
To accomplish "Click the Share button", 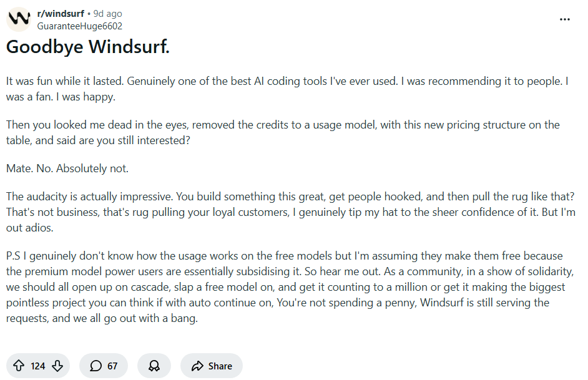I will pyautogui.click(x=211, y=366).
